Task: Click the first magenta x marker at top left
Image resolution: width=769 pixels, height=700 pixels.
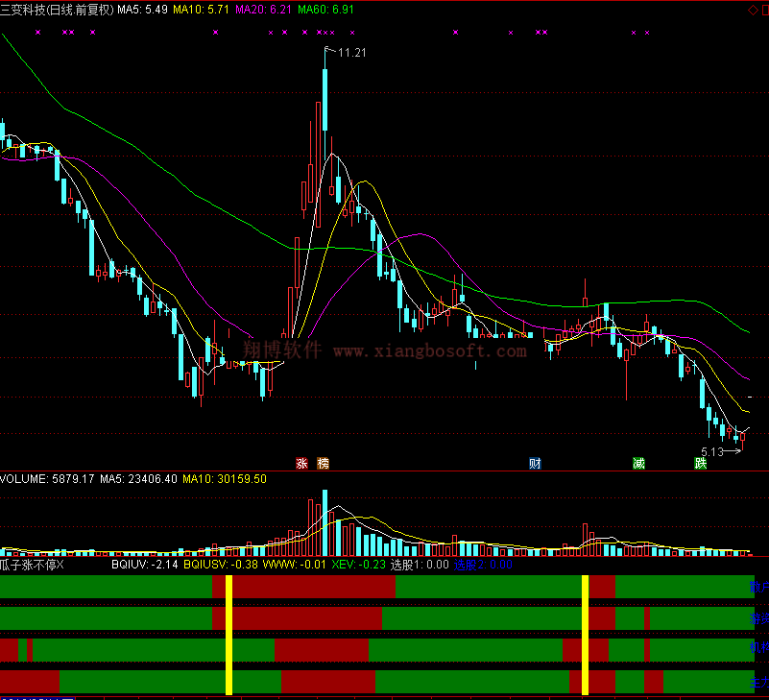Action: [x=38, y=33]
